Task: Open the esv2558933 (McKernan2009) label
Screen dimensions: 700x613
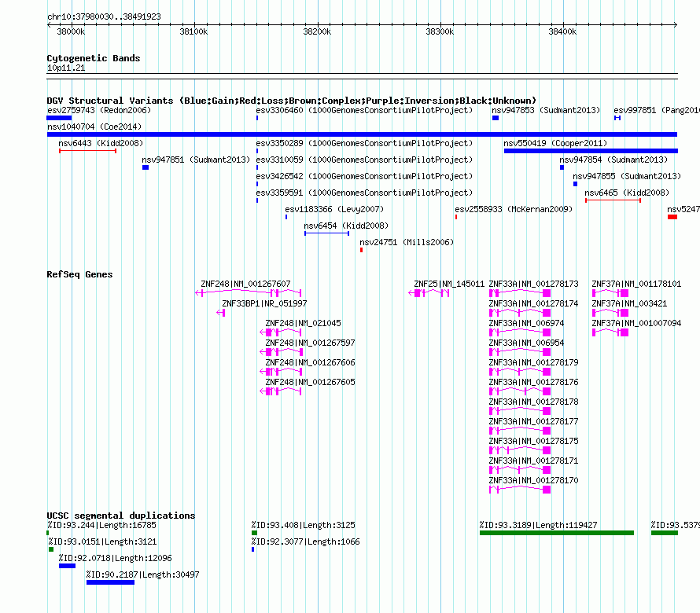Action: click(514, 209)
